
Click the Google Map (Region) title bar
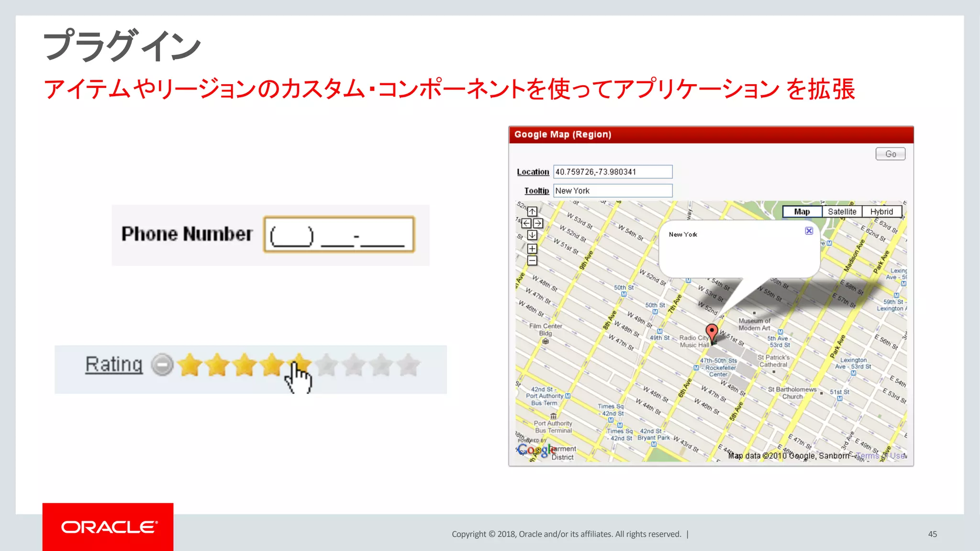pos(711,135)
